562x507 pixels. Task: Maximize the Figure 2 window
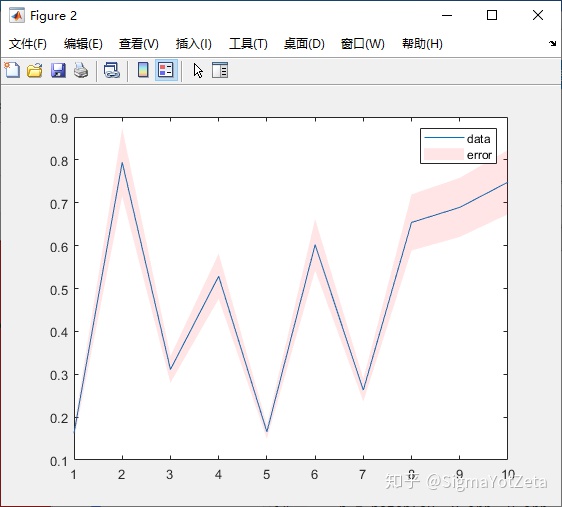click(492, 15)
